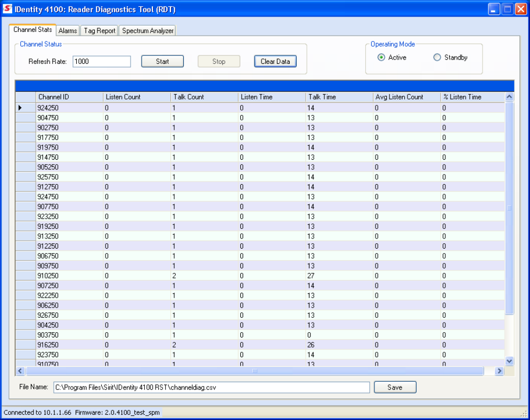Click Talk Count value 2 for 916250
Viewport: 530px width, 420px height.
(x=205, y=345)
